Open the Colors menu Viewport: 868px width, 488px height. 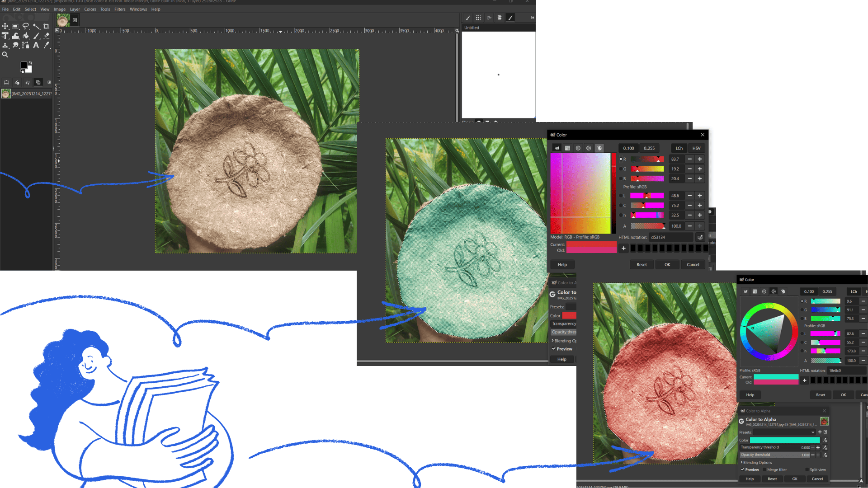coord(90,9)
